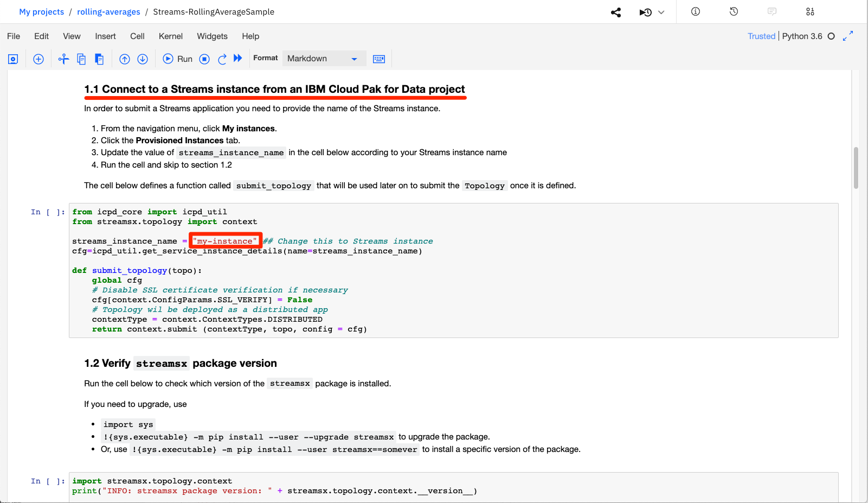Screen dimensions: 868x503
Task: Insert a new cell below with plus icon
Action: click(x=38, y=59)
